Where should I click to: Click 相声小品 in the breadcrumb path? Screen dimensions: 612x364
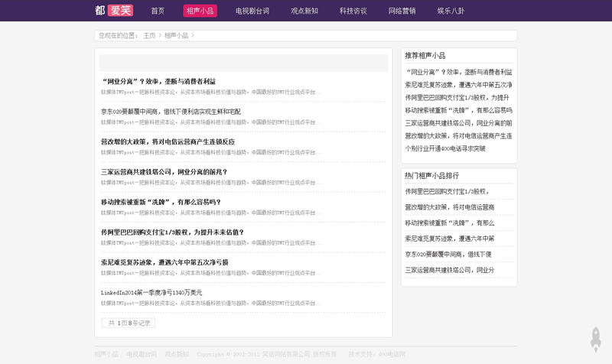tap(176, 36)
